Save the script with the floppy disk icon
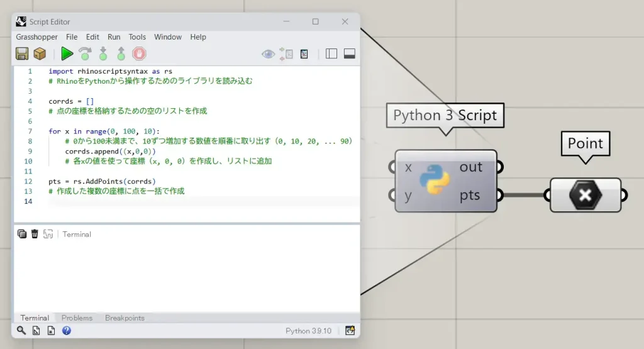 click(22, 54)
